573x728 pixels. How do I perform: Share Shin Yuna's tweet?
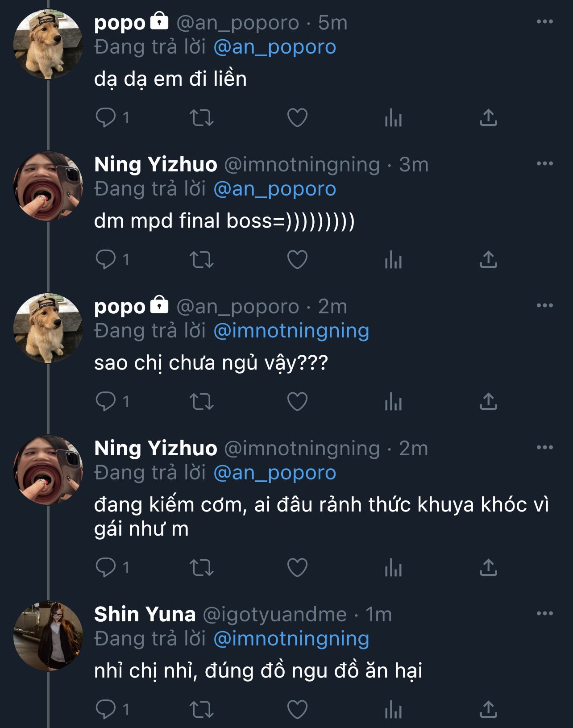(488, 709)
